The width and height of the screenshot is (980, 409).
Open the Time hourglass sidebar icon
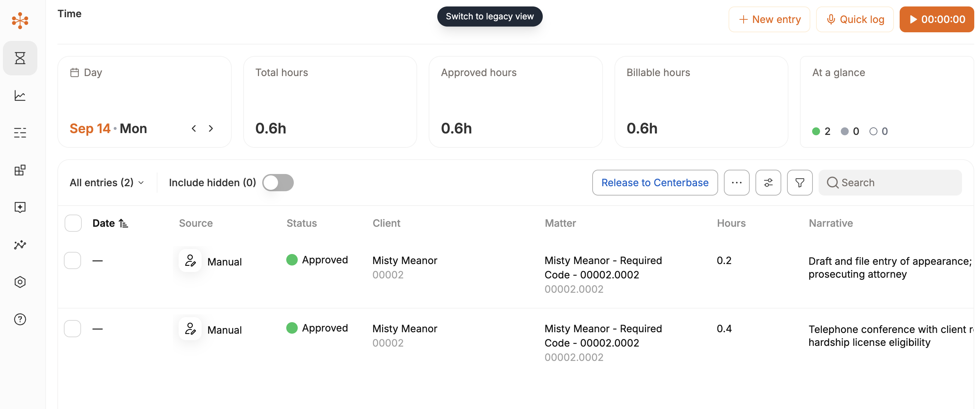(x=20, y=58)
